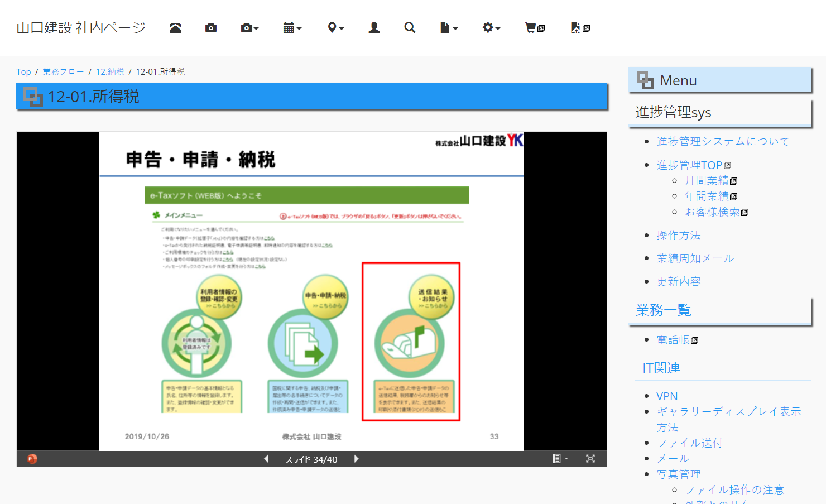Viewport: 826px width, 504px height.
Task: Click the 山口建設 YK logo on slide
Action: click(479, 141)
